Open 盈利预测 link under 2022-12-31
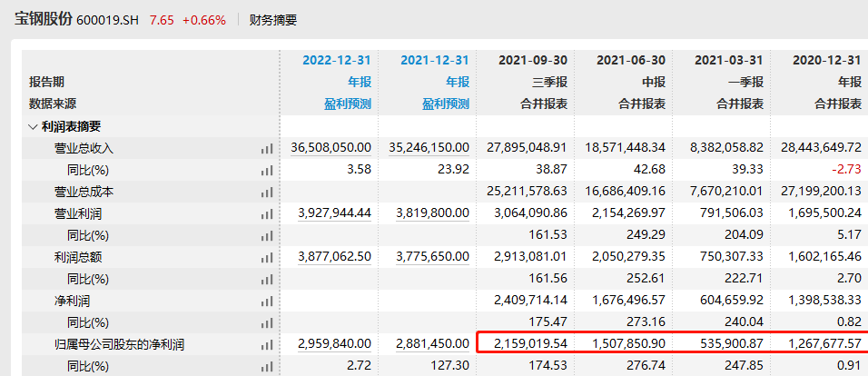Image resolution: width=868 pixels, height=376 pixels. click(348, 104)
